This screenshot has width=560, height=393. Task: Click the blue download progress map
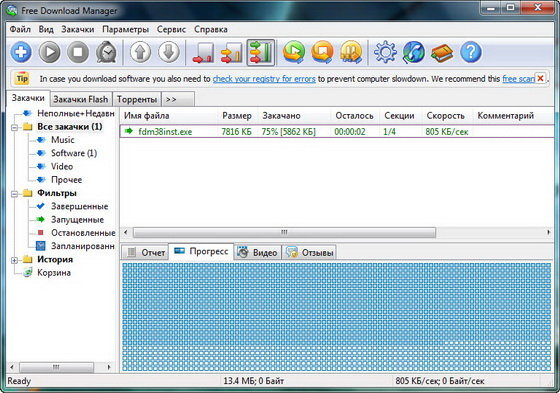coord(337,317)
